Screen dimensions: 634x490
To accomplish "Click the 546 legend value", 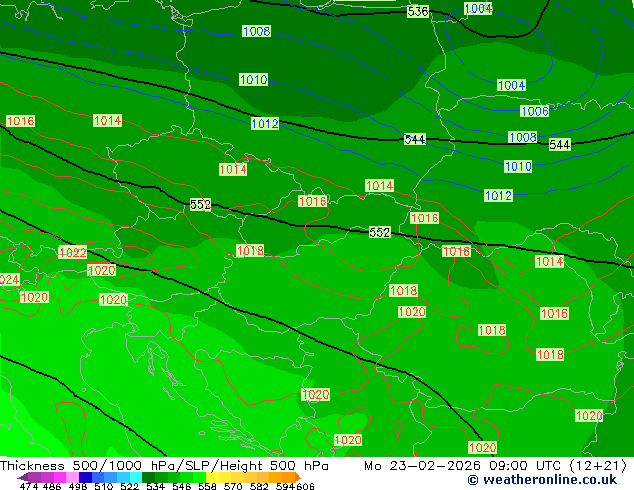I will click(x=182, y=486).
